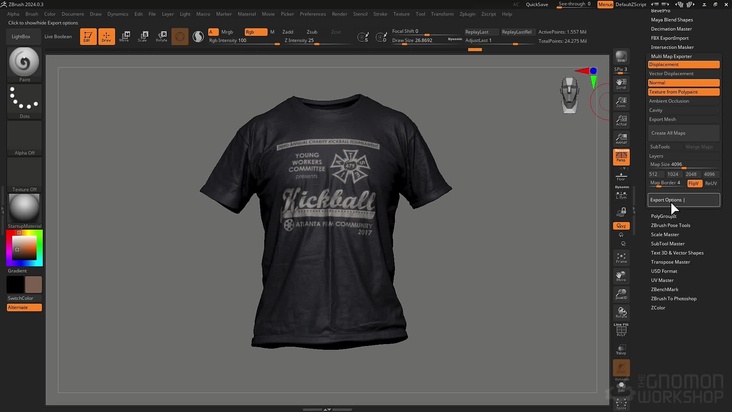The image size is (732, 412).
Task: Open the Tool menu
Action: click(420, 14)
